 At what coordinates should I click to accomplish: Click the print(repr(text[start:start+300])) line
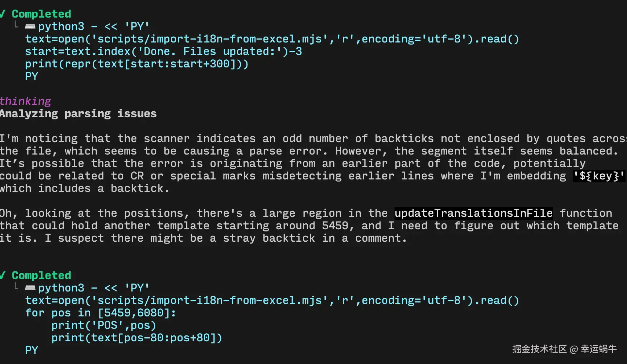click(x=136, y=64)
